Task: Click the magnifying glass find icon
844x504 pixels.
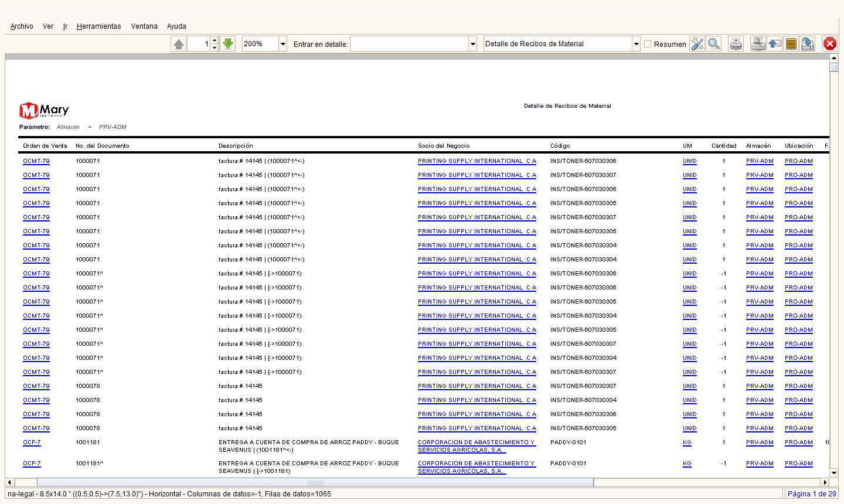Action: [713, 44]
